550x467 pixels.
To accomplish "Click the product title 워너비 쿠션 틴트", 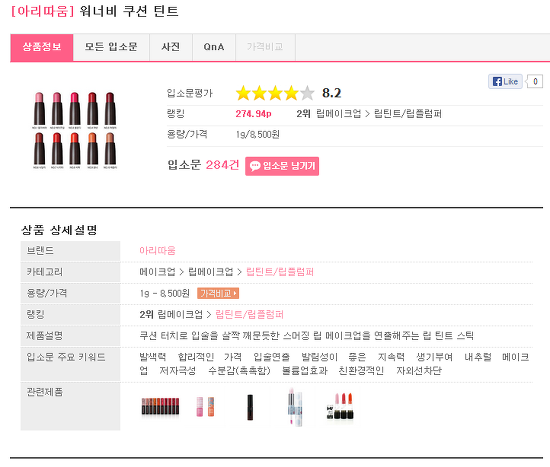I will (x=129, y=11).
